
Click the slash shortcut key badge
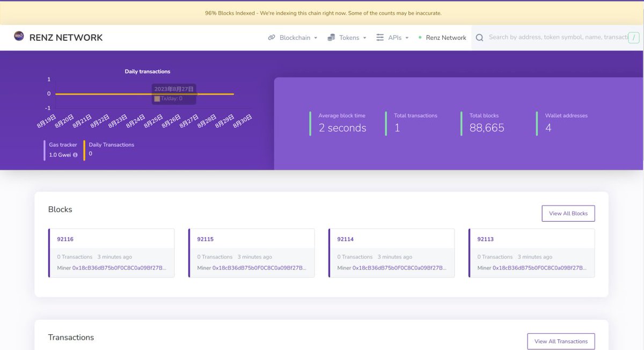point(634,38)
